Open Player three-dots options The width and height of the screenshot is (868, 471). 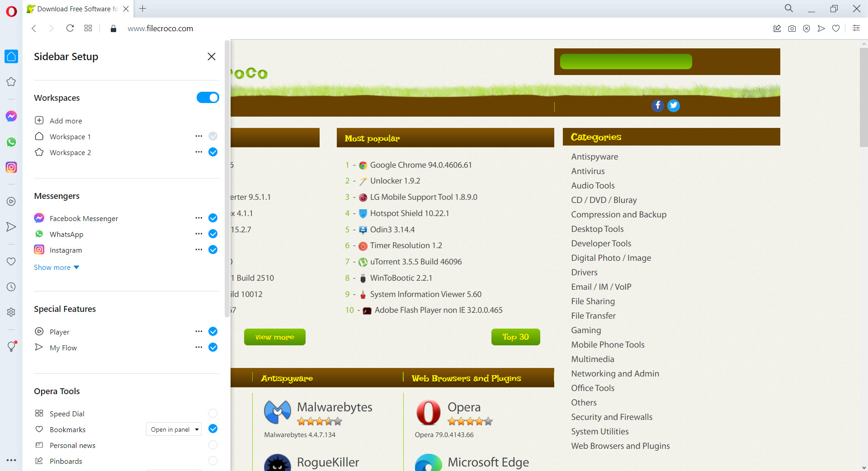(199, 331)
